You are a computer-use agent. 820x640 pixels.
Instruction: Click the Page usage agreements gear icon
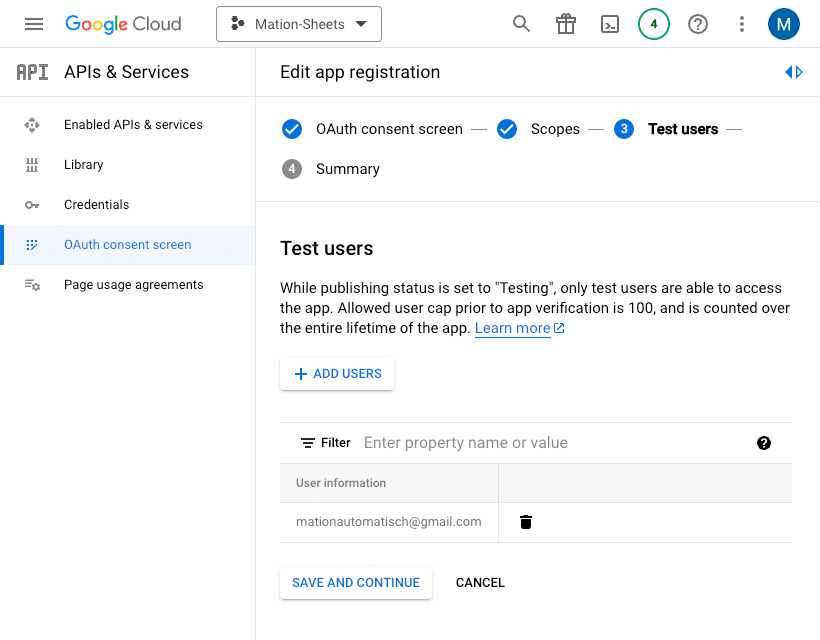(x=32, y=285)
